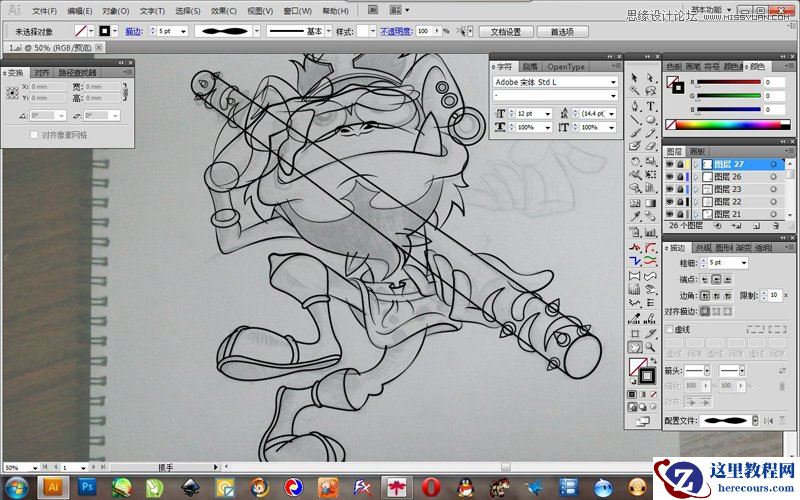Click the QQ penguin icon on taskbar
This screenshot has width=800, height=500.
pyautogui.click(x=465, y=487)
